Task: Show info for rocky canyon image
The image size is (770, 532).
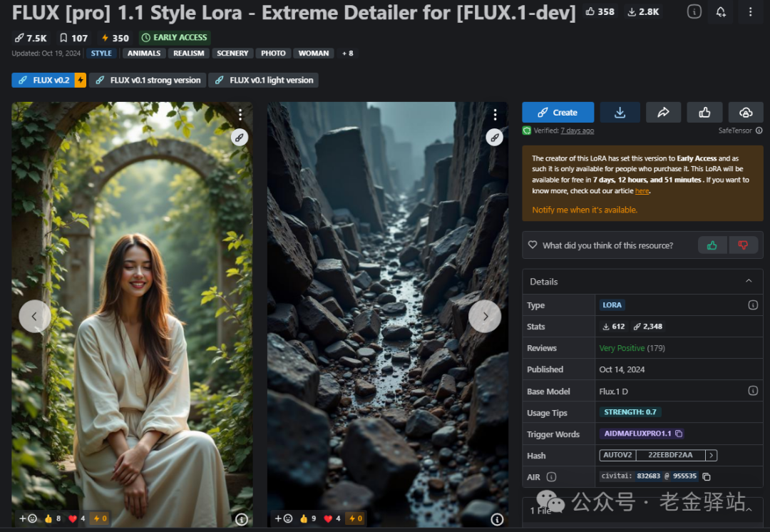Action: click(497, 519)
